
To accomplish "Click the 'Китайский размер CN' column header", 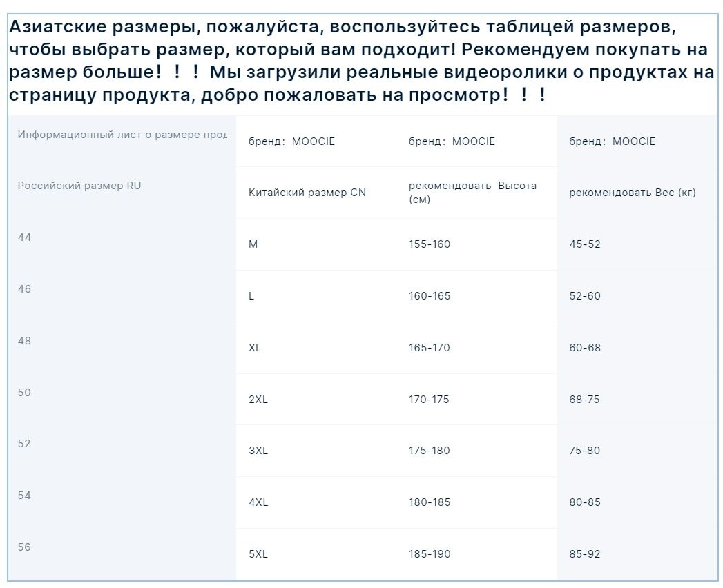I will click(x=307, y=193).
